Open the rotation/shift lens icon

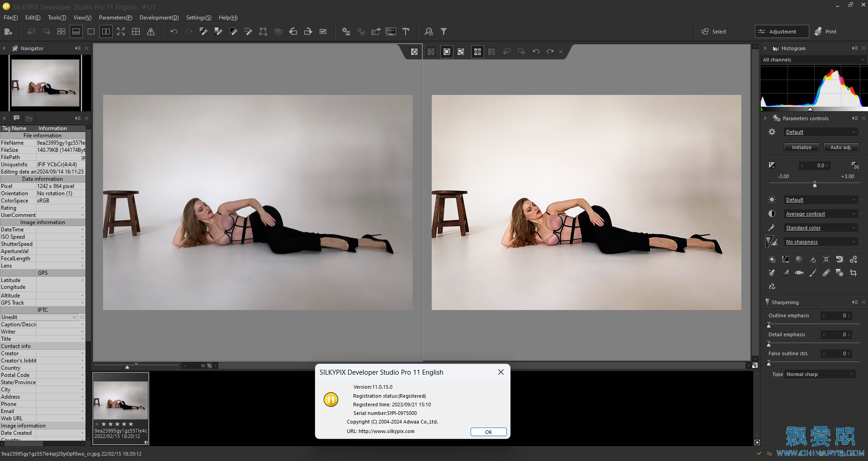(x=840, y=259)
